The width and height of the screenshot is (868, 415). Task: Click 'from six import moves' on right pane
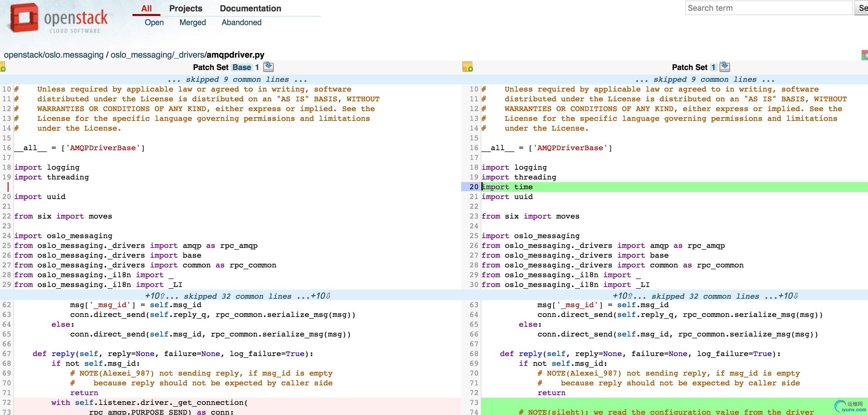tap(530, 216)
